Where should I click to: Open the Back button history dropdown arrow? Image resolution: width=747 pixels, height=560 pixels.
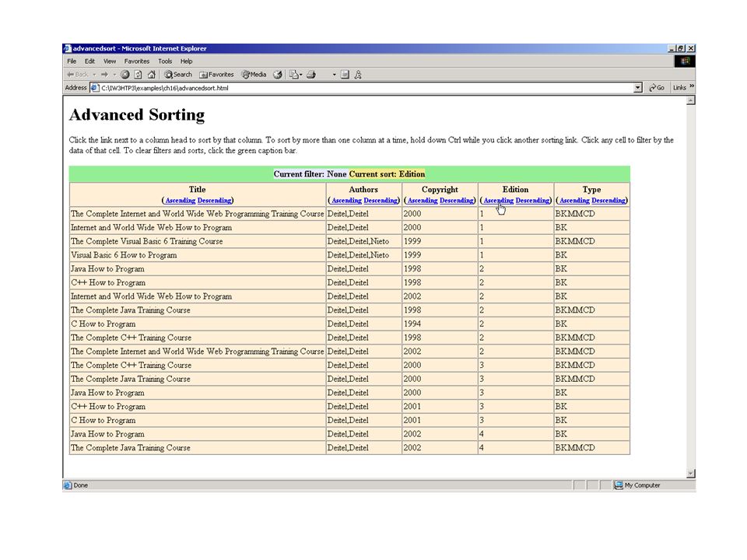click(x=94, y=75)
